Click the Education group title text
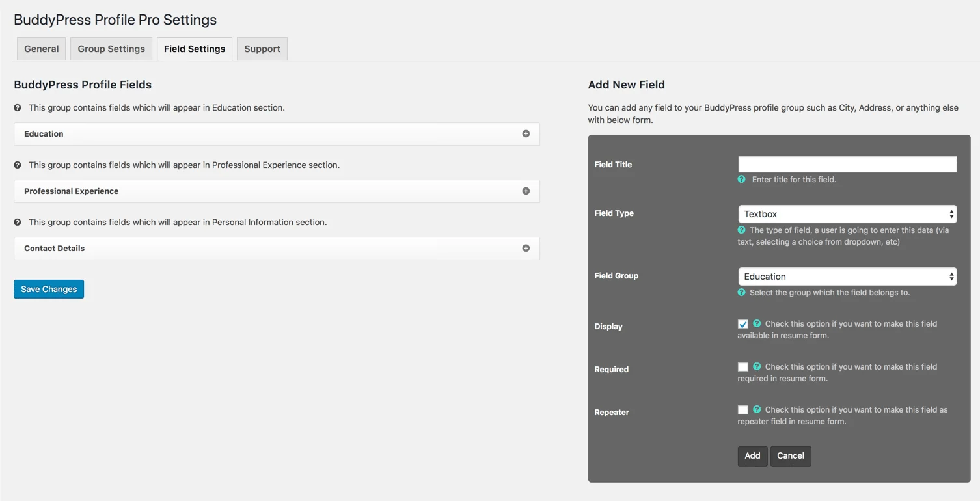The image size is (980, 501). pos(44,134)
